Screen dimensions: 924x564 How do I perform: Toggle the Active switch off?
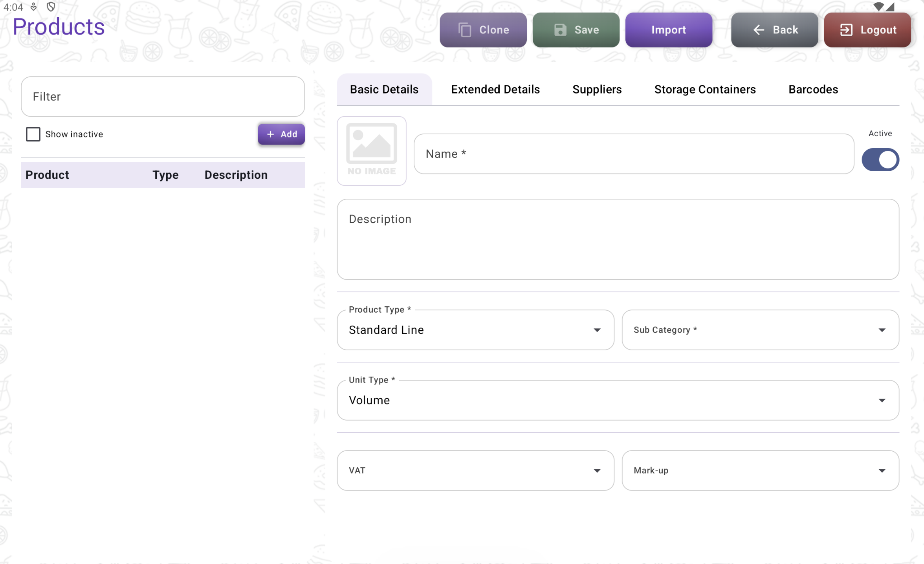(x=880, y=159)
